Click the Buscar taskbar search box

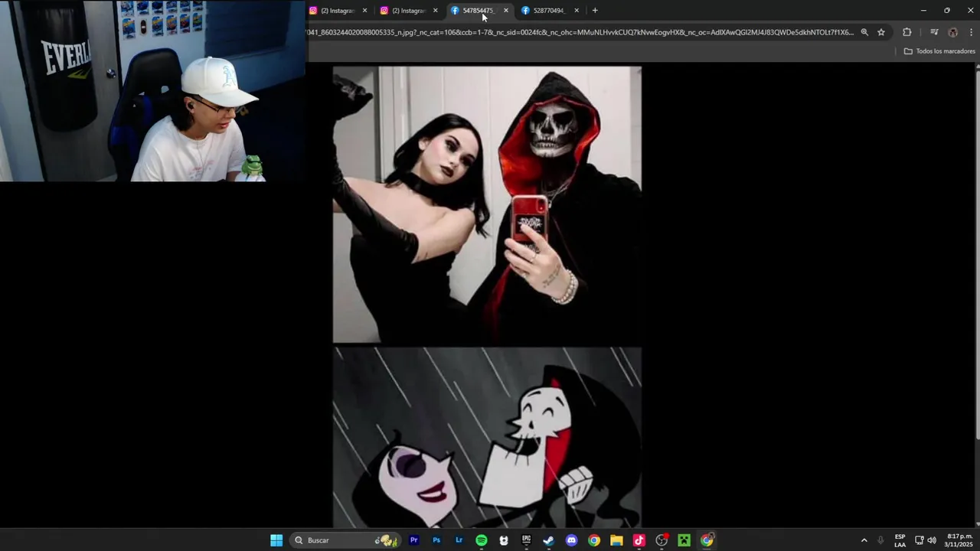pyautogui.click(x=346, y=540)
